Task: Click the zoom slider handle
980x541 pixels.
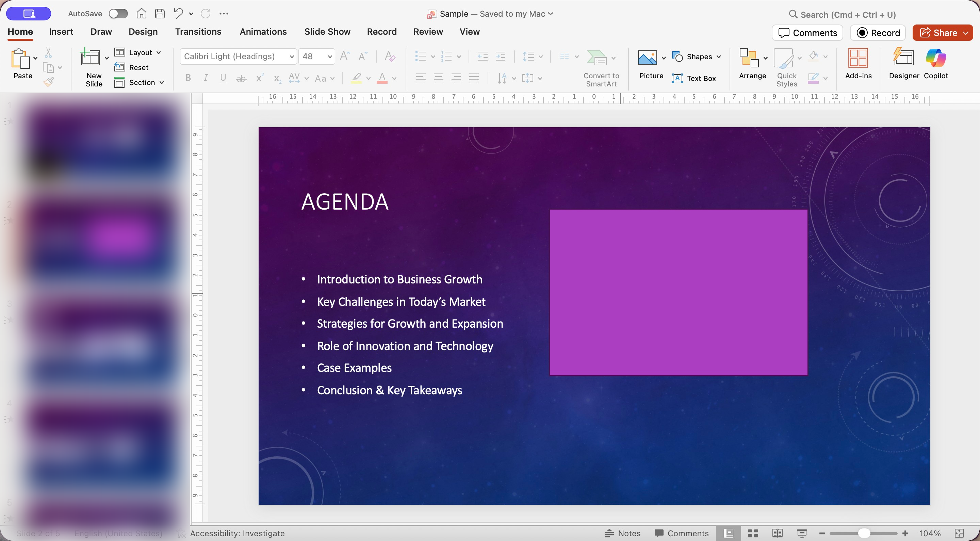Action: (864, 533)
